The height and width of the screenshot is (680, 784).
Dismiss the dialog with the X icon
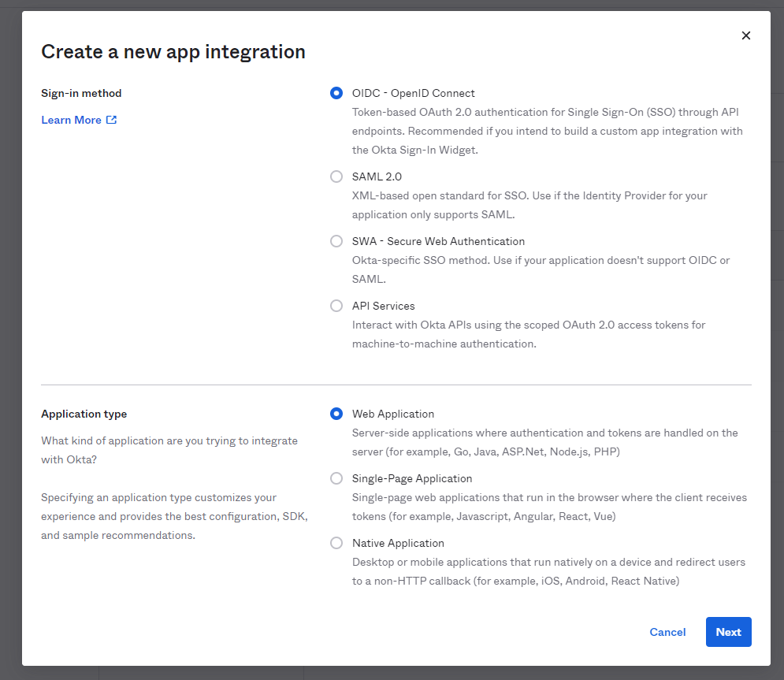(x=746, y=35)
